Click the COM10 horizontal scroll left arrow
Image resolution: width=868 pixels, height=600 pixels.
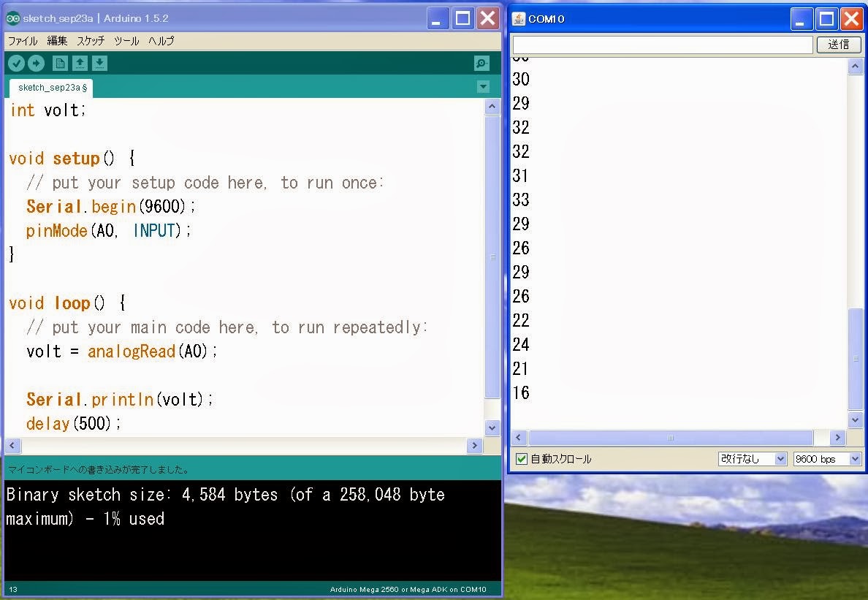tap(518, 438)
